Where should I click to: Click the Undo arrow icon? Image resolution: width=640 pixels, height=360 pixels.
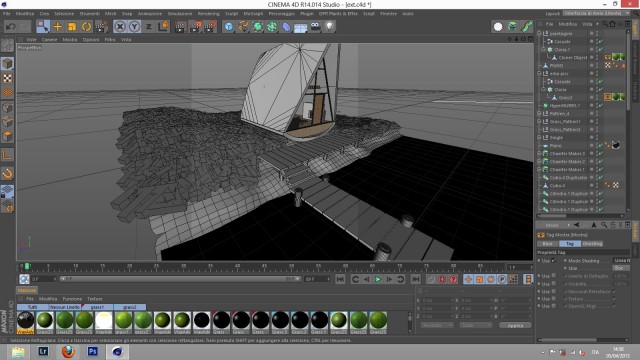coord(11,27)
